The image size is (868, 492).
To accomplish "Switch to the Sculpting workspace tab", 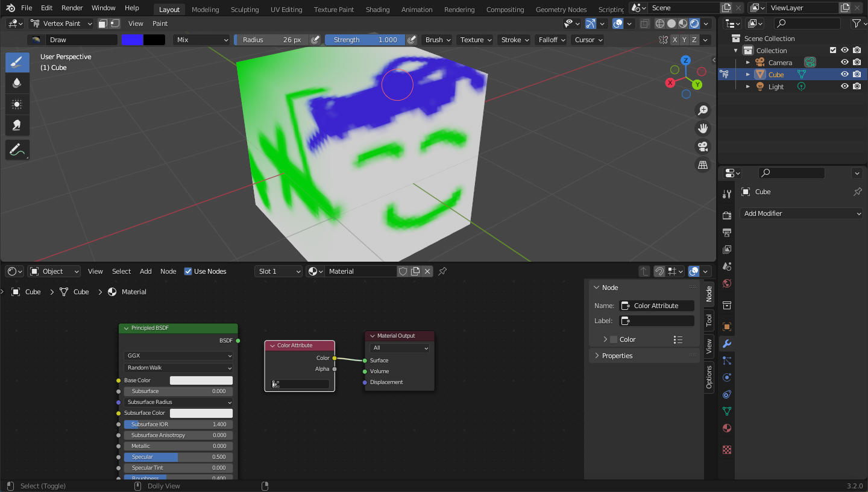I will 245,10.
